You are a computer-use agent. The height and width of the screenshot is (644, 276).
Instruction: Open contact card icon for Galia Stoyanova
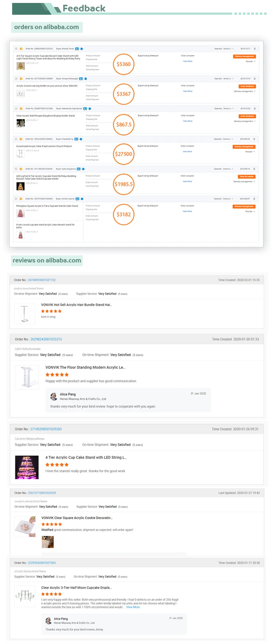[78, 169]
